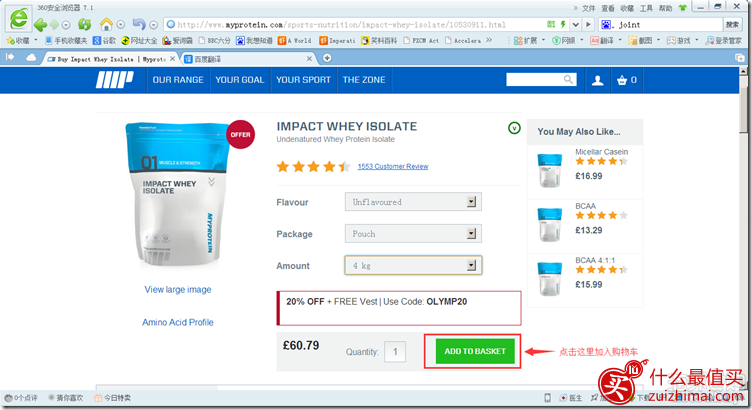Open the Package dropdown
Screen dimensions: 752x410
[413, 234]
